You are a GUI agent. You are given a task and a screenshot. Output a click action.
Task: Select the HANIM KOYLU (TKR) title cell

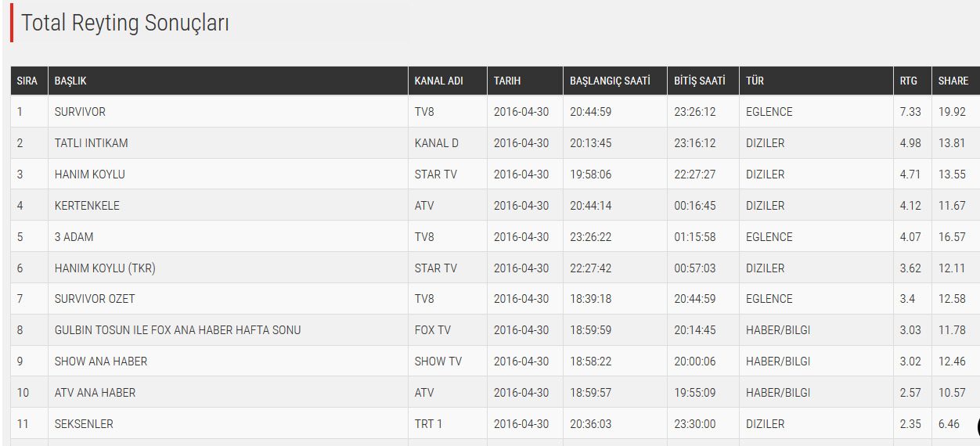coord(105,268)
